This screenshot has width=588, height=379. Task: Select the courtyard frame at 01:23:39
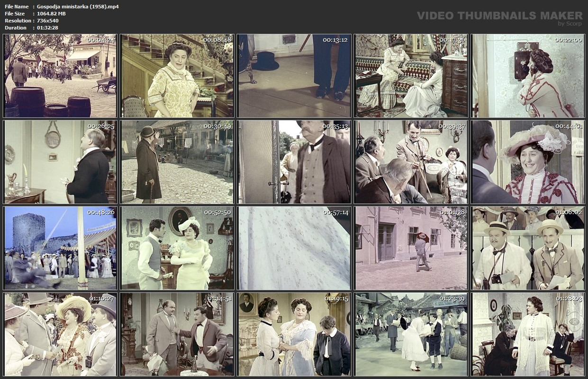411,334
